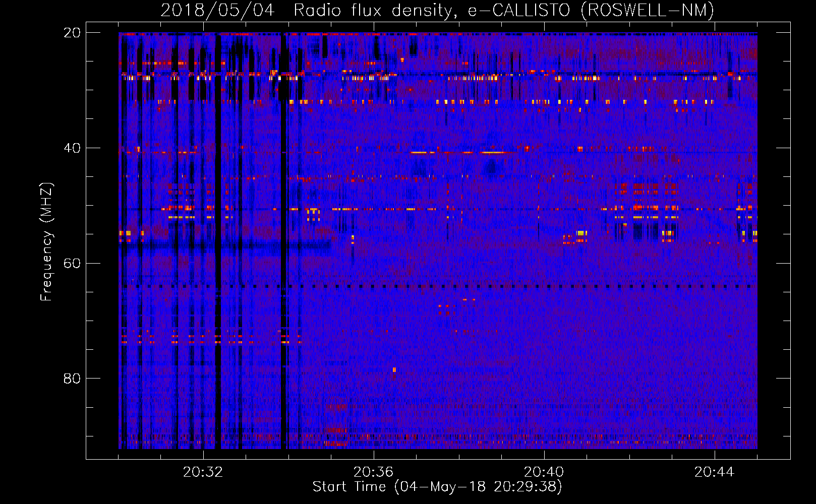Click the "Start Time (04-May-18 20:29:38)" label
816x504 pixels.
point(437,487)
